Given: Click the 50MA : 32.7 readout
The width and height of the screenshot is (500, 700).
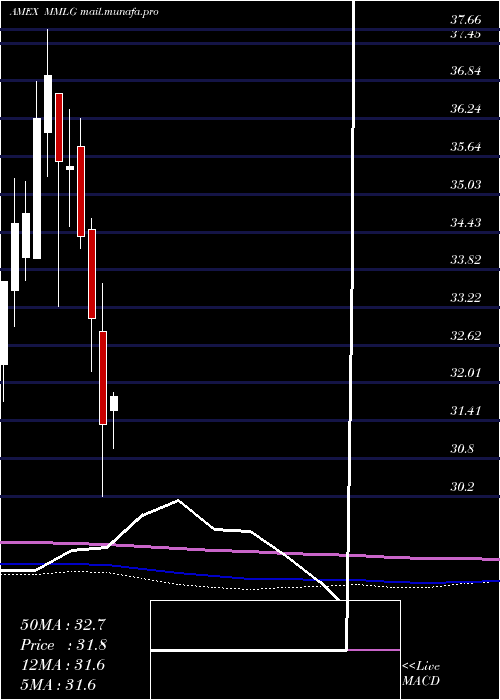Looking at the screenshot, I should 63,625.
